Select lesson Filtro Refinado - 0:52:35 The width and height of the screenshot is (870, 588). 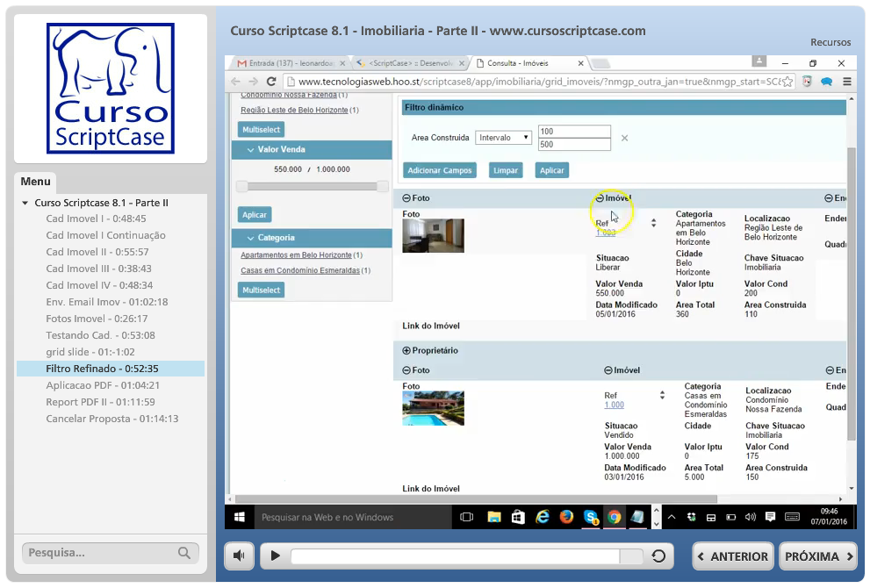coord(111,369)
